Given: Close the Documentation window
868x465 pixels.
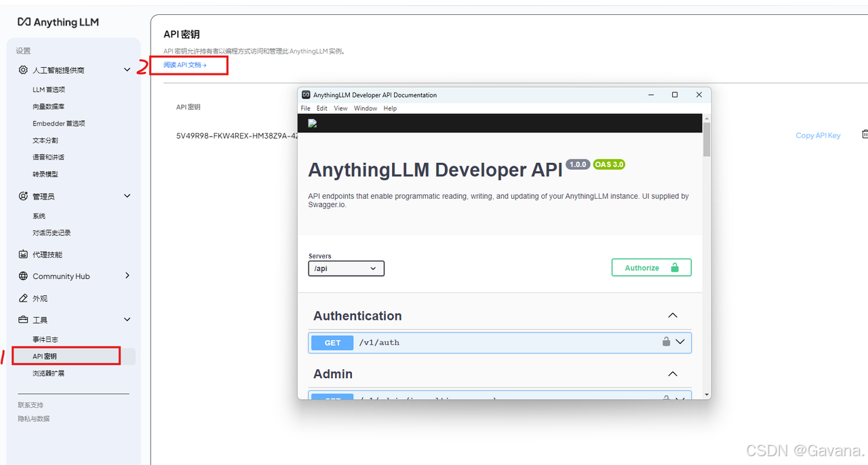Looking at the screenshot, I should [x=699, y=95].
